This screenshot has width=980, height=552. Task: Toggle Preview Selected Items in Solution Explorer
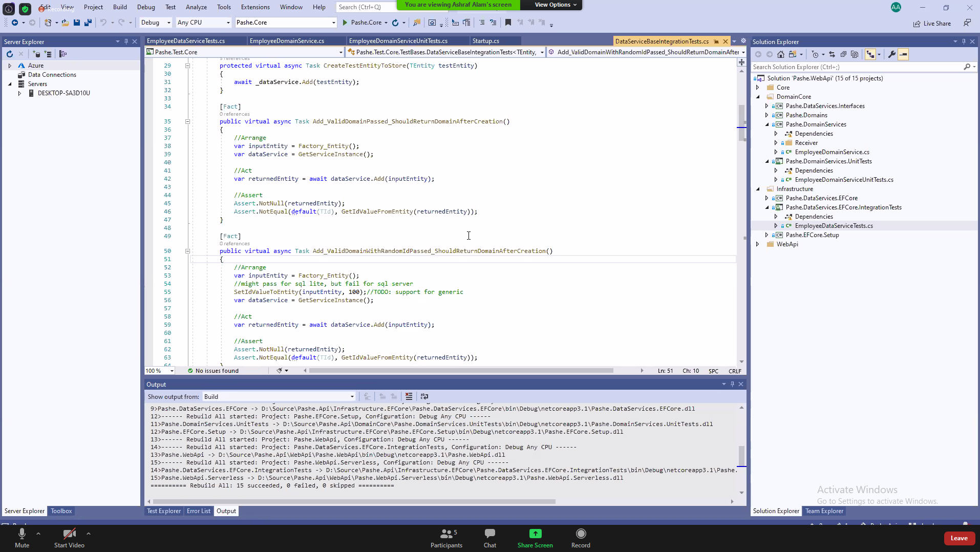pyautogui.click(x=903, y=54)
